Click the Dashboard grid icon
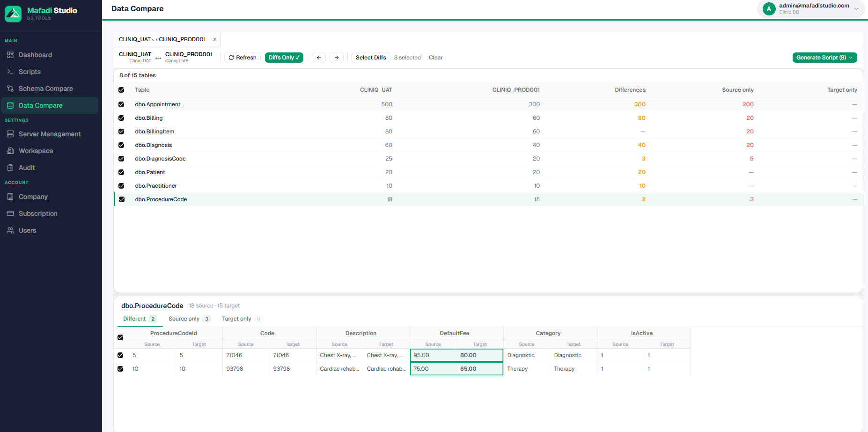Screen dimensions: 868x432 [10, 55]
